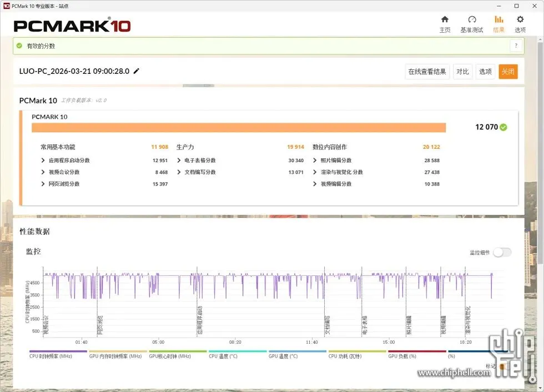Expand 网页浏览分数 row

click(43, 184)
